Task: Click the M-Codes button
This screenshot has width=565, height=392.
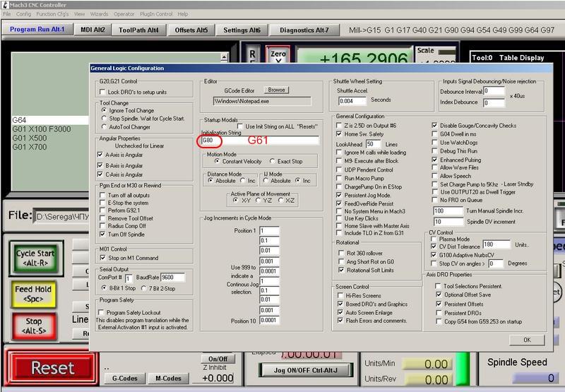Action: point(167,378)
